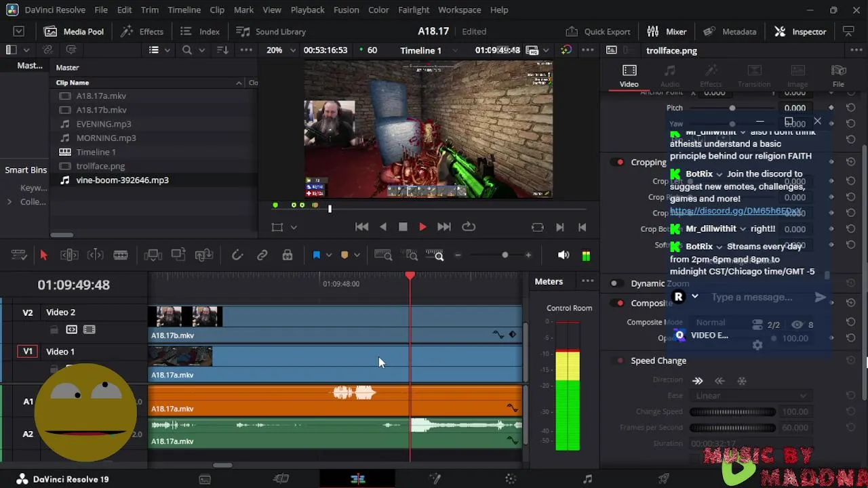Open the Clip Name column sort arrow
Image resolution: width=868 pixels, height=488 pixels.
239,83
